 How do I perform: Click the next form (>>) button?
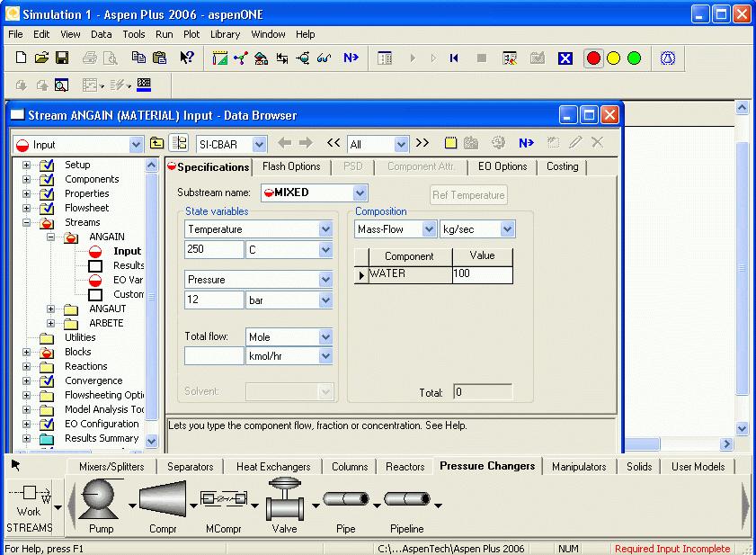coord(422,143)
